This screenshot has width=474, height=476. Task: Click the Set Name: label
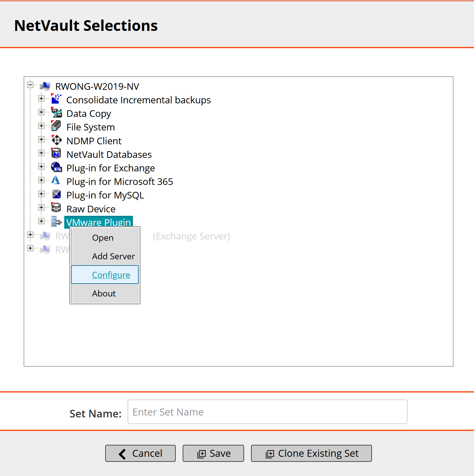[95, 414]
